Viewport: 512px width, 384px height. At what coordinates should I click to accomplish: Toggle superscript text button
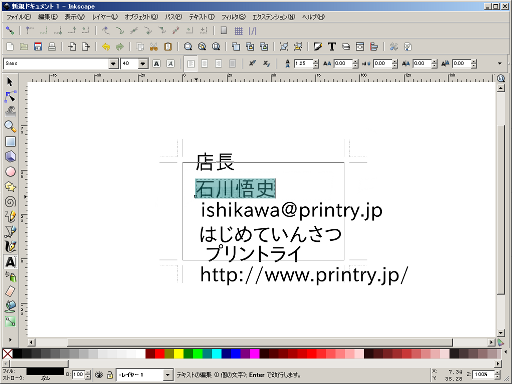[x=253, y=63]
